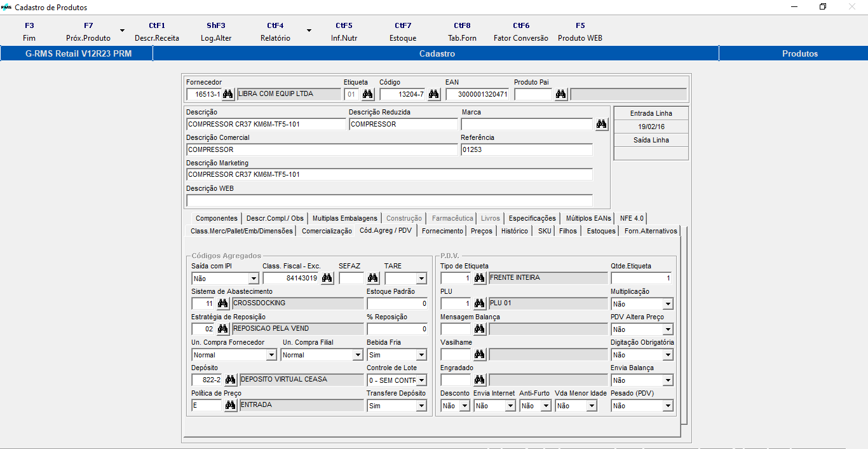Click the CtF7 Estoque toolbar button

(x=403, y=32)
